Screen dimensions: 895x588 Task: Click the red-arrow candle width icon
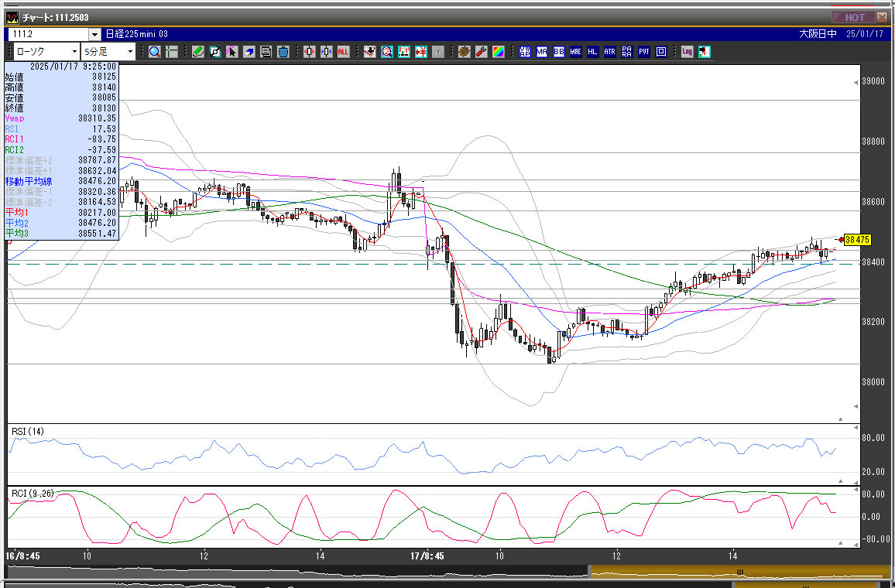pos(310,52)
